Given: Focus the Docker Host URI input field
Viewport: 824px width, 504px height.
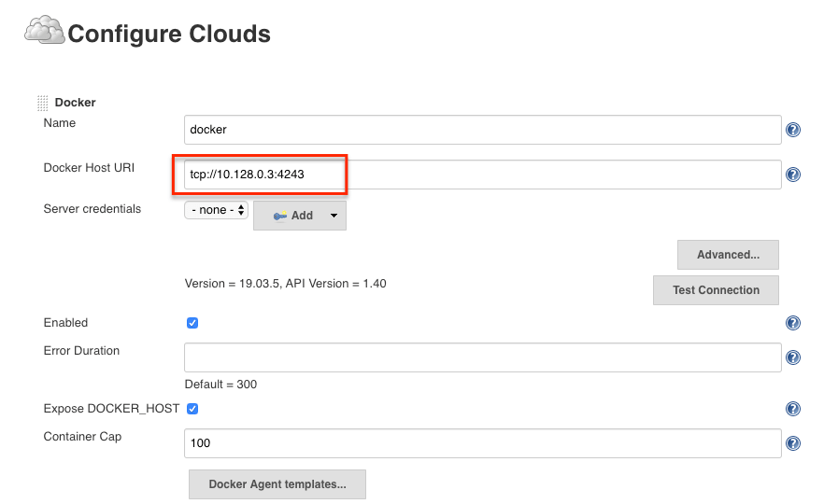Looking at the screenshot, I should point(482,175).
